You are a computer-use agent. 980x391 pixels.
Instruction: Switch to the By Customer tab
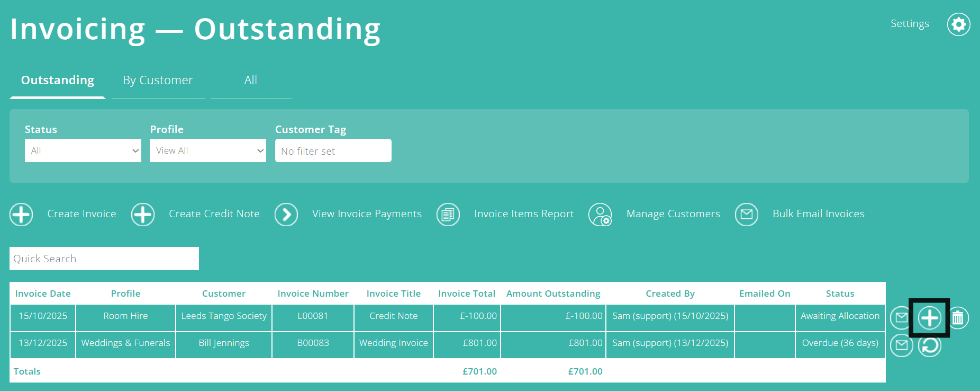pos(158,81)
